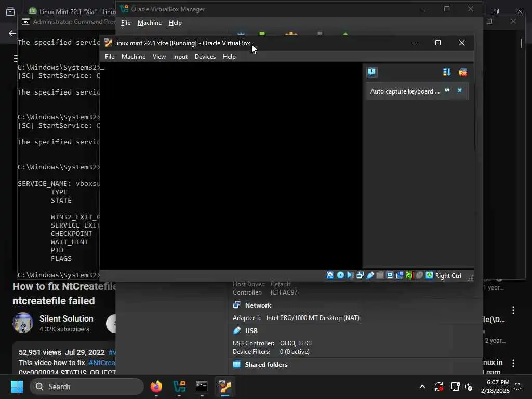Open Machine menu in VirtualBox Manager window
This screenshot has width=532, height=399.
[150, 23]
